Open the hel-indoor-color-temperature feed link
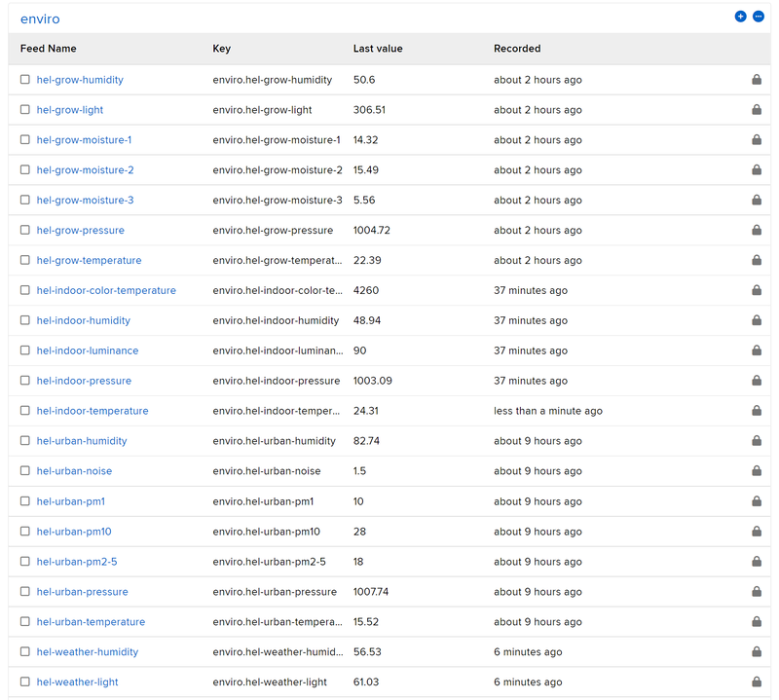This screenshot has width=779, height=700. click(x=106, y=291)
